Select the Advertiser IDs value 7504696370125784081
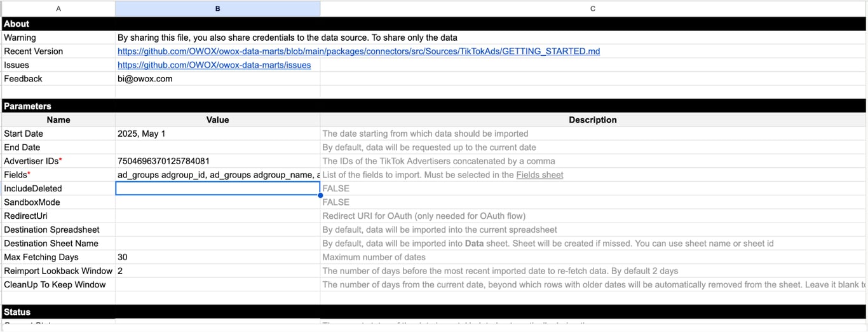 click(x=218, y=161)
